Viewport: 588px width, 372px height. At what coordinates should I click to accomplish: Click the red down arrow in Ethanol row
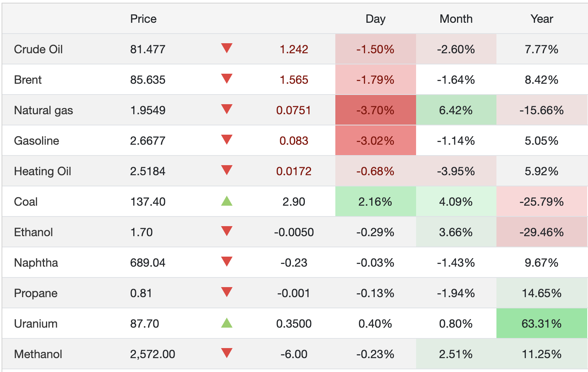click(227, 231)
